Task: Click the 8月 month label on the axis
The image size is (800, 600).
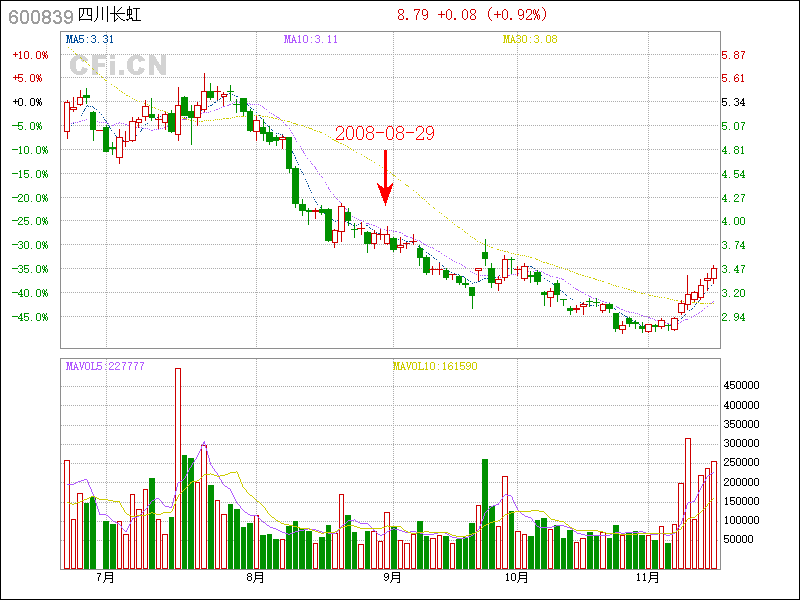Action: [254, 577]
